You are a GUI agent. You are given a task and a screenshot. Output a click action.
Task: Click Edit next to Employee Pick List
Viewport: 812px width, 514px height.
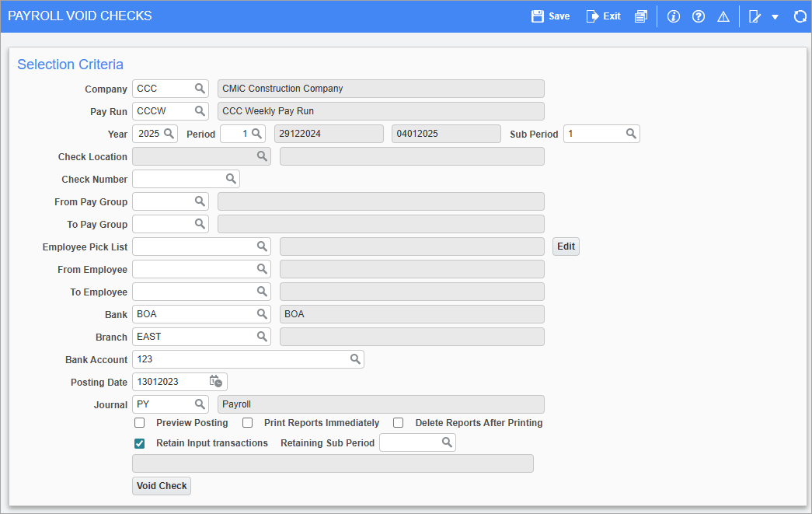[566, 246]
